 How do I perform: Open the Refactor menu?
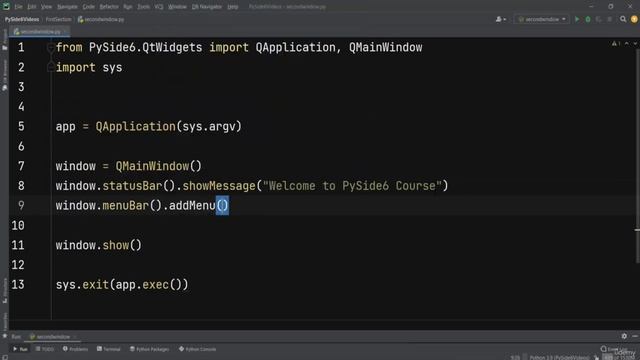pyautogui.click(x=109, y=7)
